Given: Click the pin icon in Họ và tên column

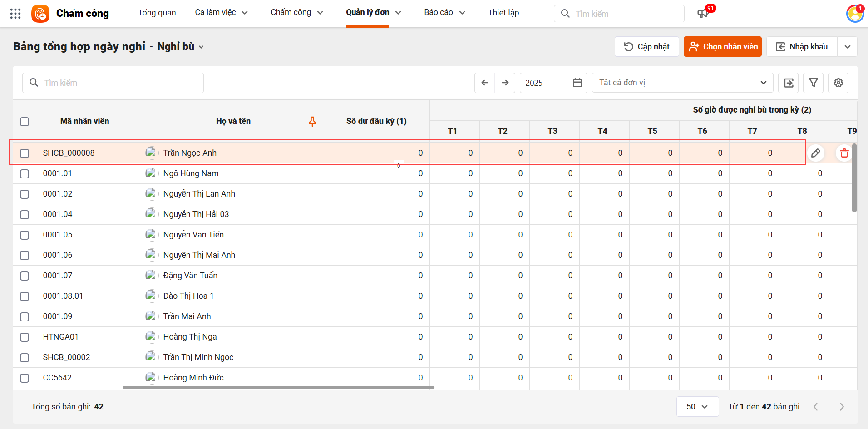Looking at the screenshot, I should (312, 121).
